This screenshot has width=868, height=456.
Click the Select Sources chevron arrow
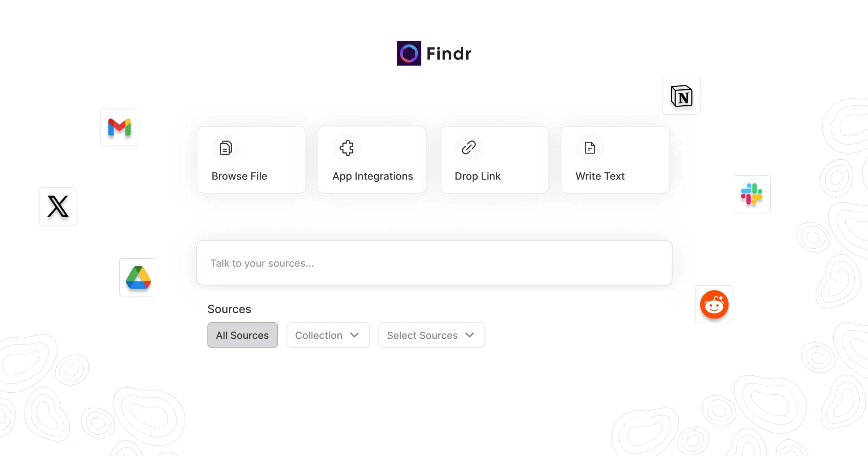pos(469,335)
